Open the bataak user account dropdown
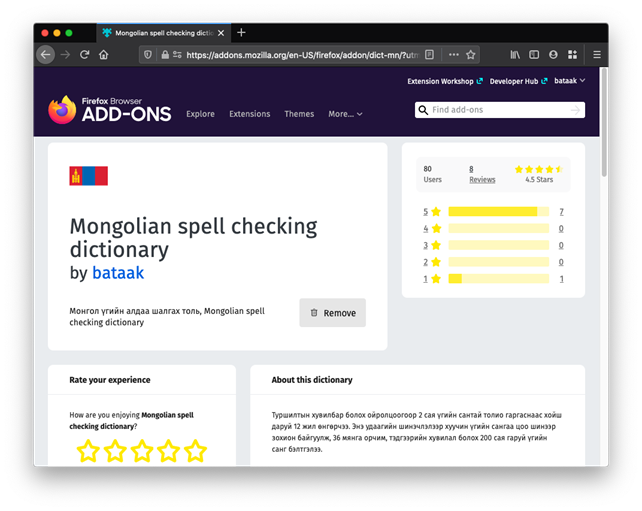642x511 pixels. [568, 80]
